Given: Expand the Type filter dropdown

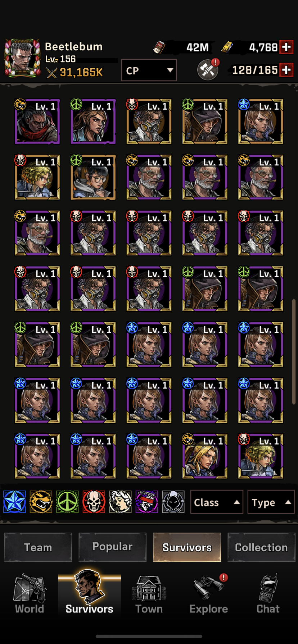Looking at the screenshot, I should tap(271, 502).
